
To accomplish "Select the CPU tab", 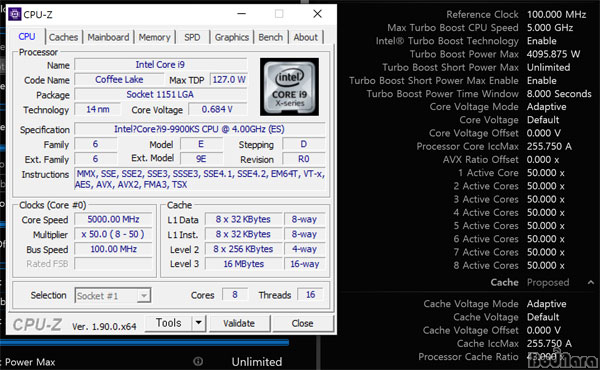I will (x=27, y=37).
